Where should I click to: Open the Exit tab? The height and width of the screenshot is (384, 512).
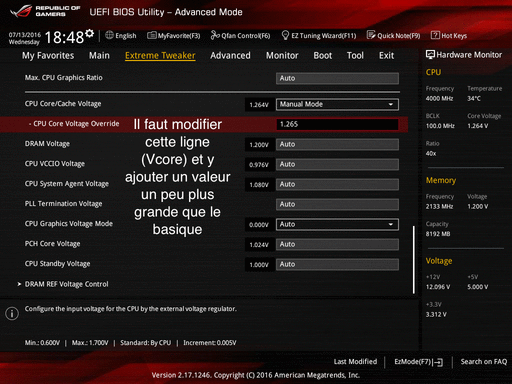386,55
